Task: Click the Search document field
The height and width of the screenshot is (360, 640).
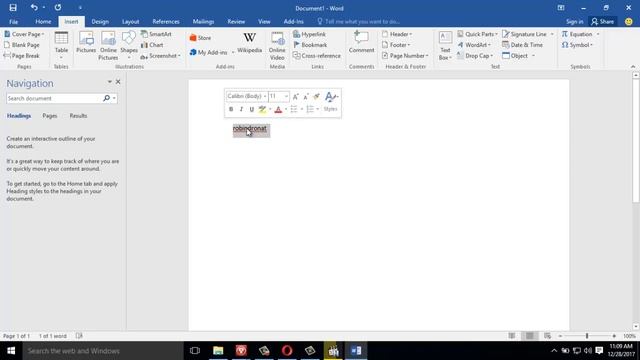Action: pyautogui.click(x=53, y=98)
